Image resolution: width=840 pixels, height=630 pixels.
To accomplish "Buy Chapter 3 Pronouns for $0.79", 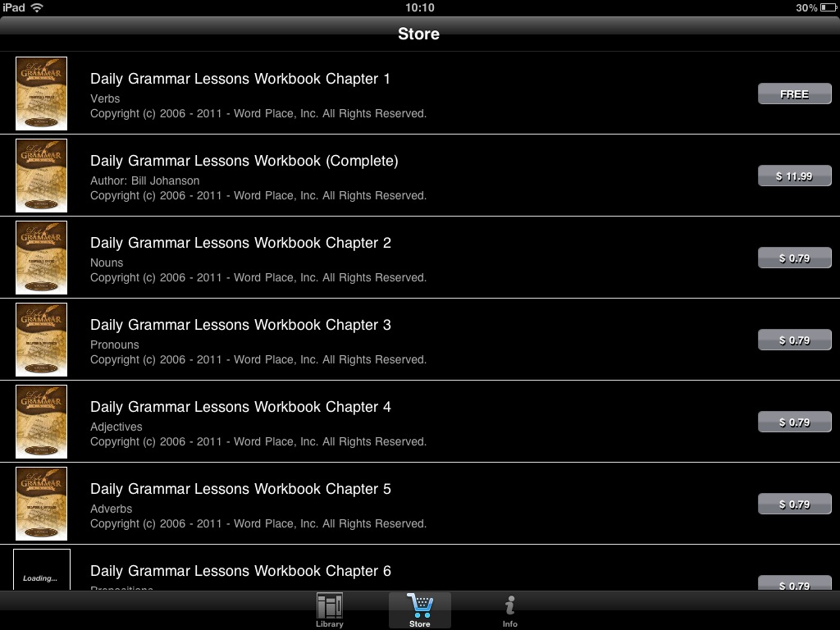I will (794, 340).
